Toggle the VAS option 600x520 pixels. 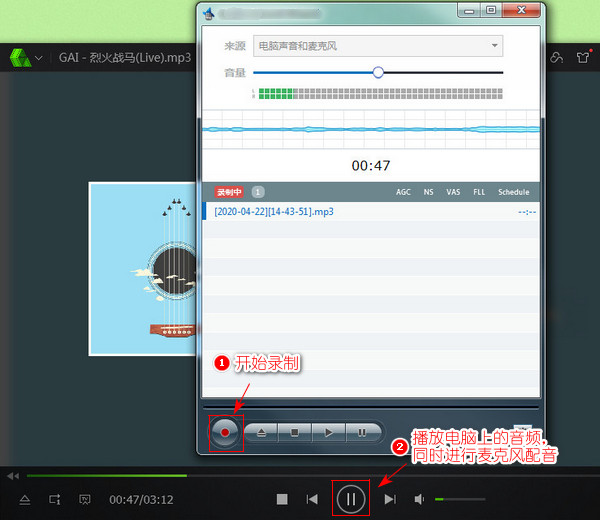click(x=454, y=192)
